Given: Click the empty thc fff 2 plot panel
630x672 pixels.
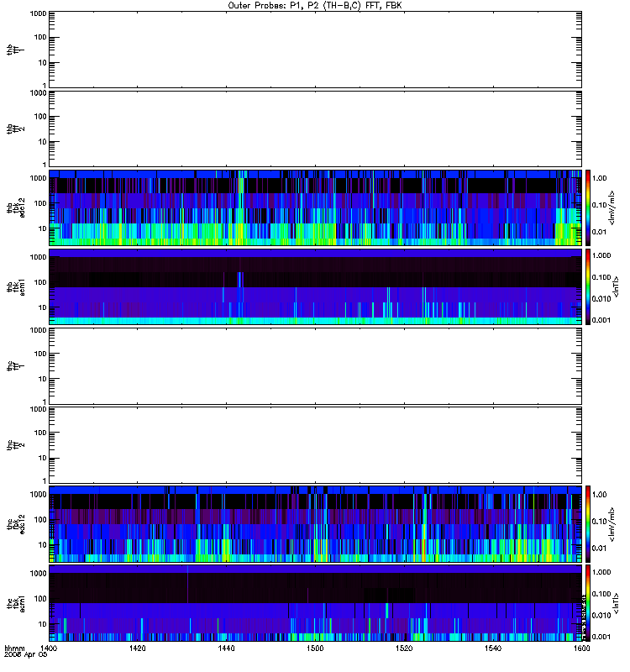Looking at the screenshot, I should pyautogui.click(x=315, y=445).
